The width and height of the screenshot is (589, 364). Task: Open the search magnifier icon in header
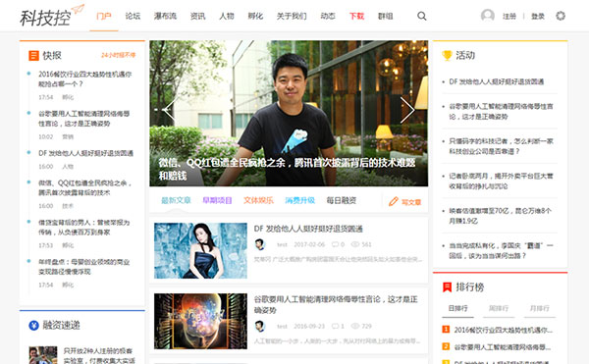coord(422,16)
